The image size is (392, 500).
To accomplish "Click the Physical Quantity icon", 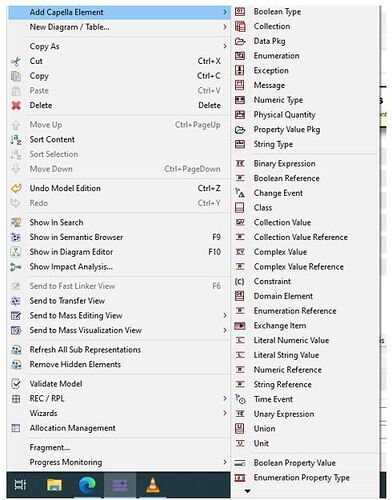I will point(240,115).
